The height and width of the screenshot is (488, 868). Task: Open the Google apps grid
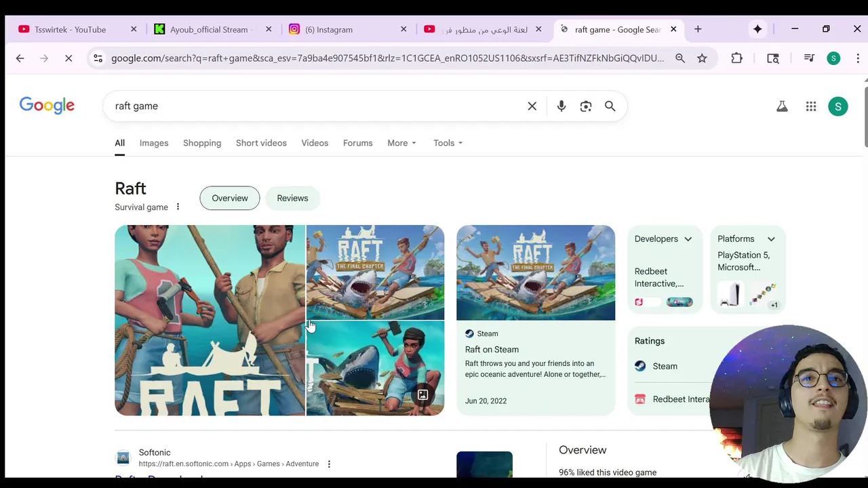811,106
